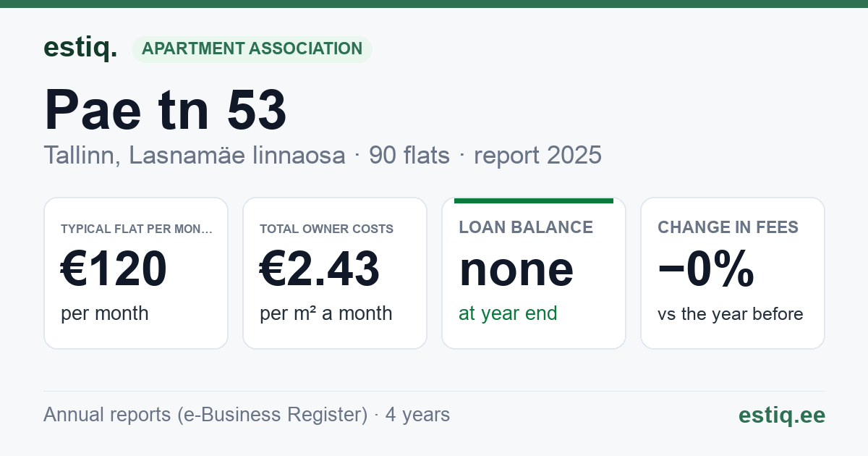The width and height of the screenshot is (868, 456).
Task: Click the 'none' loan balance value
Action: click(516, 269)
